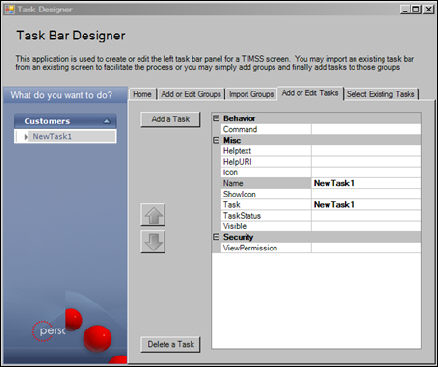This screenshot has width=438, height=367.
Task: Edit the HelpURI property value field
Action: [366, 162]
